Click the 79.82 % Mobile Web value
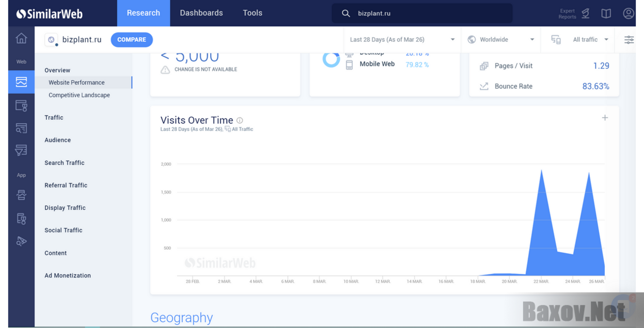The width and height of the screenshot is (644, 328). pyautogui.click(x=417, y=64)
